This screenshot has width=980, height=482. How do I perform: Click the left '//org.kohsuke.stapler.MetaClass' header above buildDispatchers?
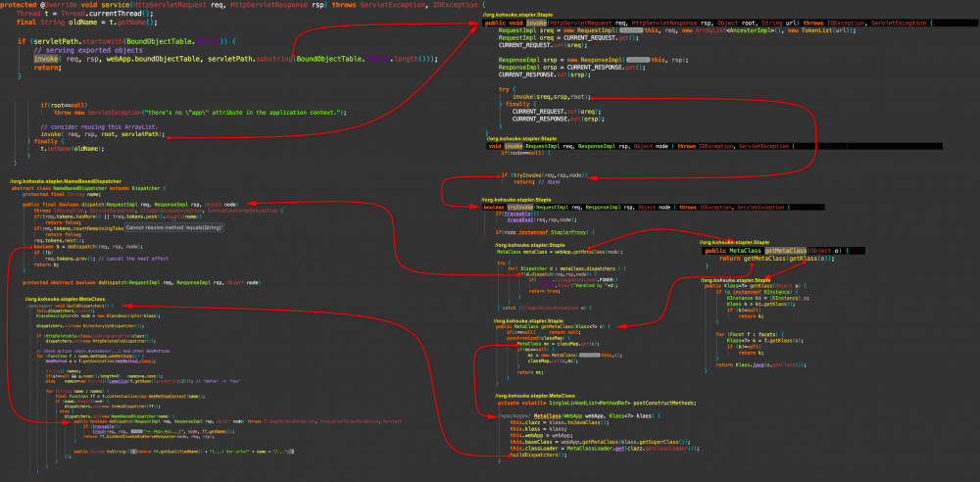tap(65, 300)
